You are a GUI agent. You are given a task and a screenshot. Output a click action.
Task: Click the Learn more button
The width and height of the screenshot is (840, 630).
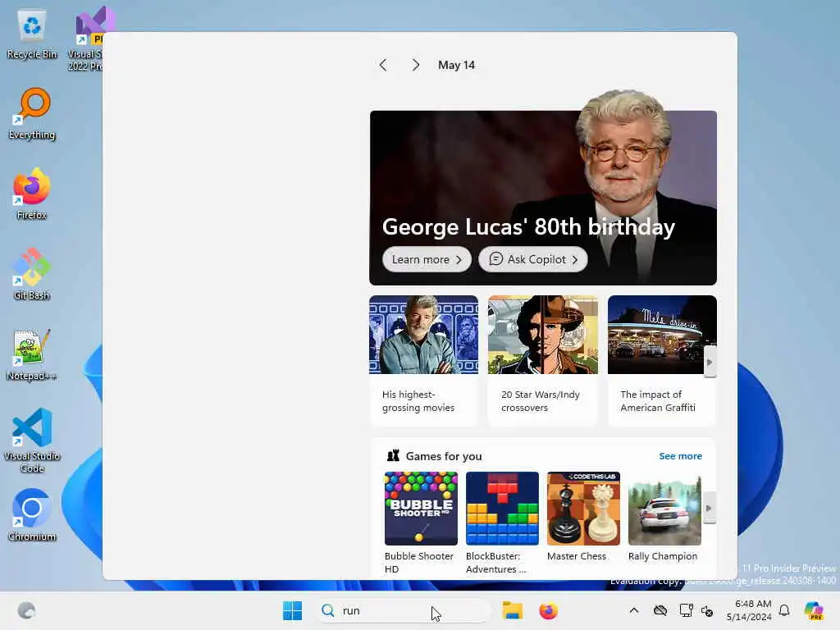tap(427, 259)
